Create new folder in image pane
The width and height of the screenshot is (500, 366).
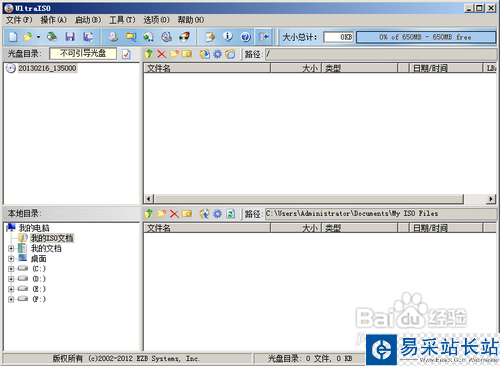tap(174, 54)
